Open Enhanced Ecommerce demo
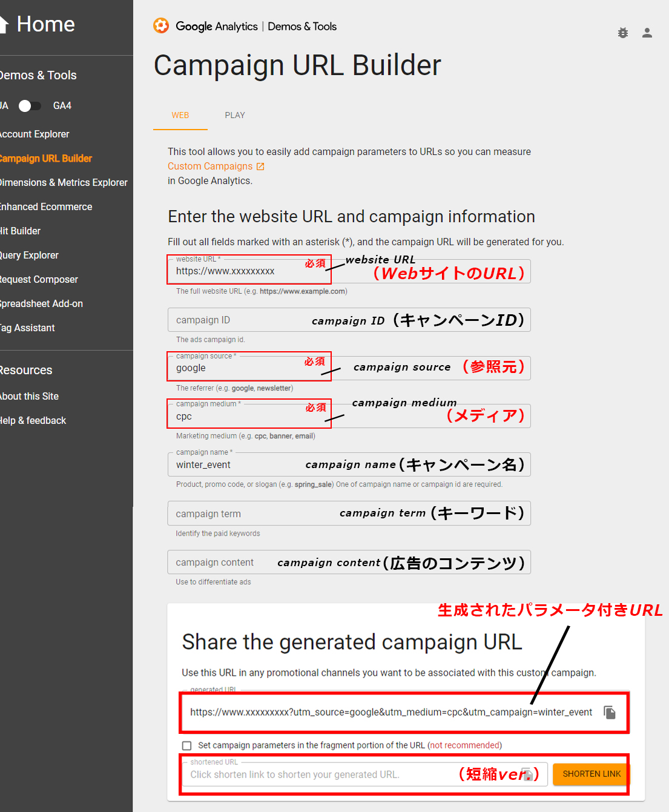The width and height of the screenshot is (669, 812). coord(46,206)
